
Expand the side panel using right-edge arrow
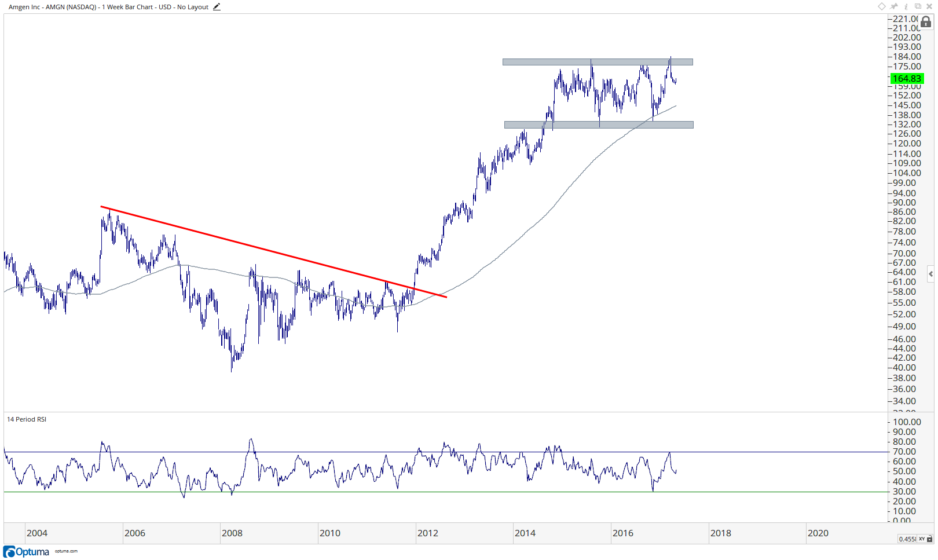tap(930, 274)
